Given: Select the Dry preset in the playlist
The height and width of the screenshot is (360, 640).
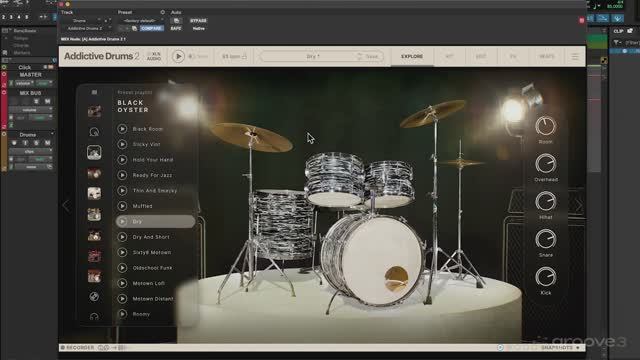Looking at the screenshot, I should 156,221.
